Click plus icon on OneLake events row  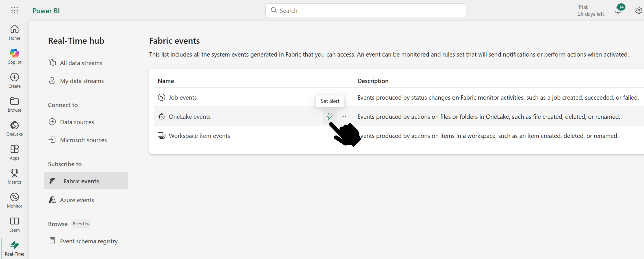(x=316, y=116)
